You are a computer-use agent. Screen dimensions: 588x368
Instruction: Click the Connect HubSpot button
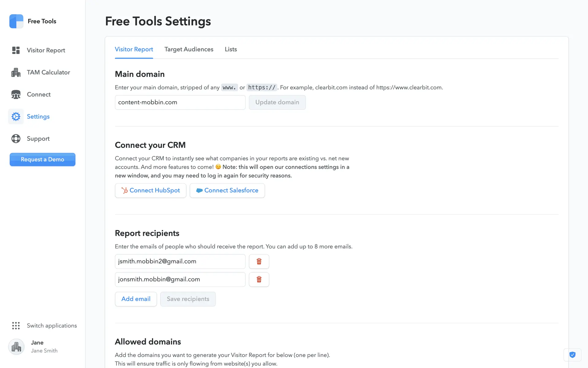tap(150, 190)
